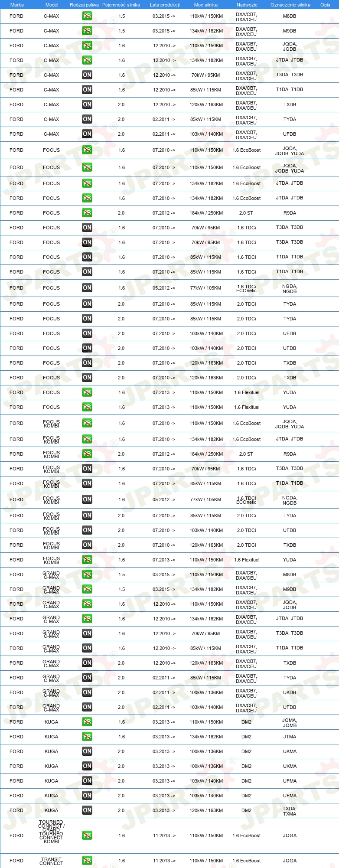
Task: Click the Model column header
Action: [52, 5]
